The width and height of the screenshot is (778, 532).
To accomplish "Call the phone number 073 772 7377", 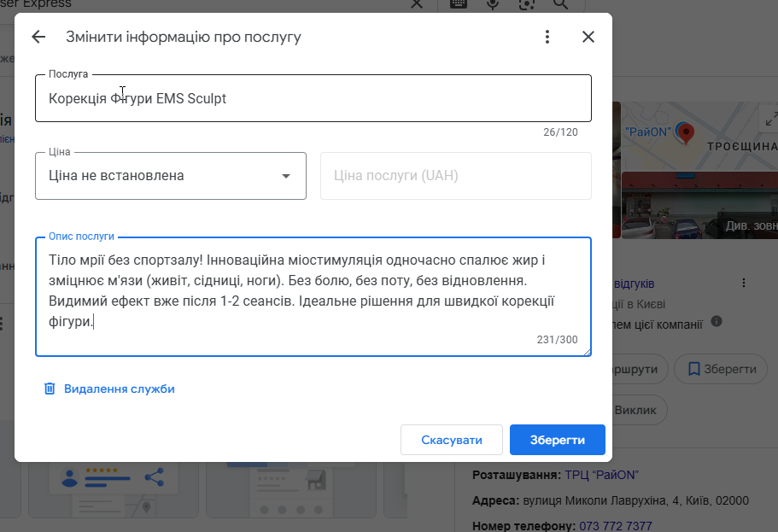I will coord(616,526).
